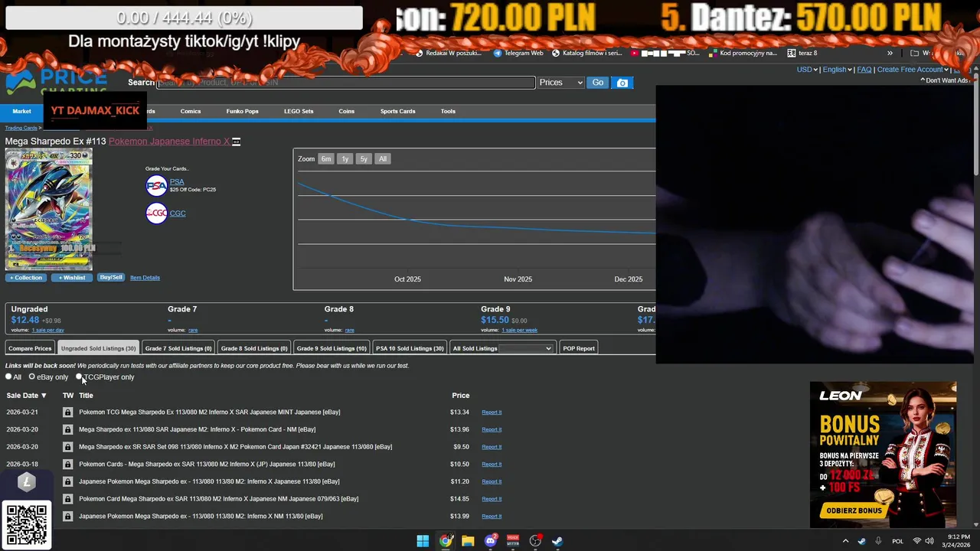Open the CGC grading logo
The image size is (980, 551).
pyautogui.click(x=156, y=214)
